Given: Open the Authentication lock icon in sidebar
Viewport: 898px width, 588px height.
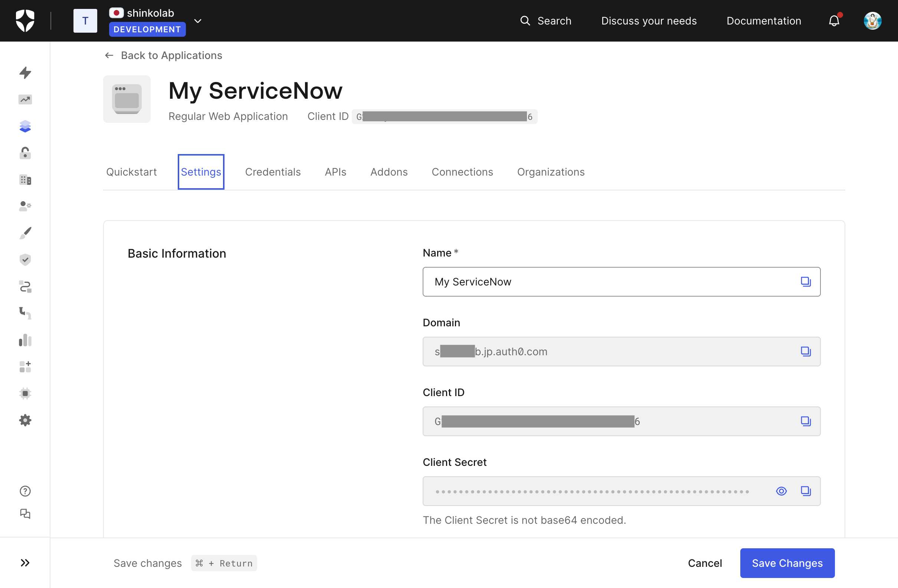Looking at the screenshot, I should tap(25, 153).
